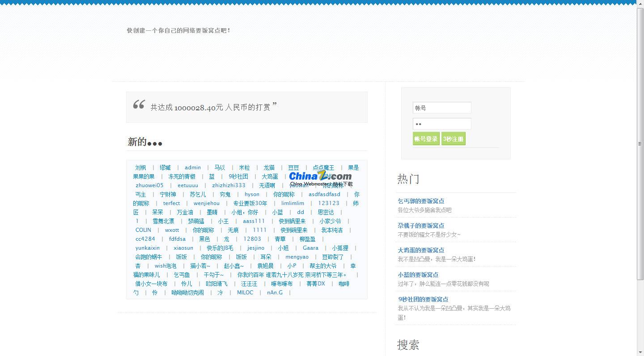Open user 冻死的青椒 link
The width and height of the screenshot is (644, 356).
coord(182,176)
